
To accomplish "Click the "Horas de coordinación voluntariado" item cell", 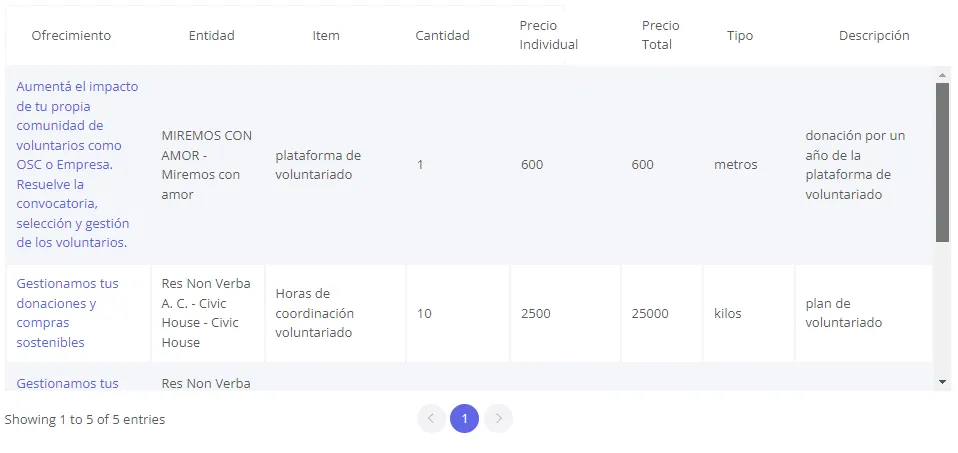I will click(315, 313).
